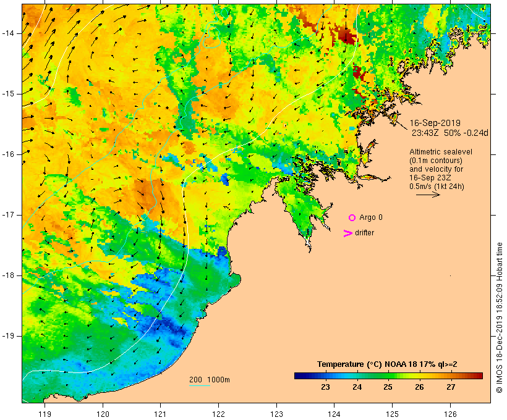
Task: Click the longitude label '126'
Action: click(x=450, y=414)
